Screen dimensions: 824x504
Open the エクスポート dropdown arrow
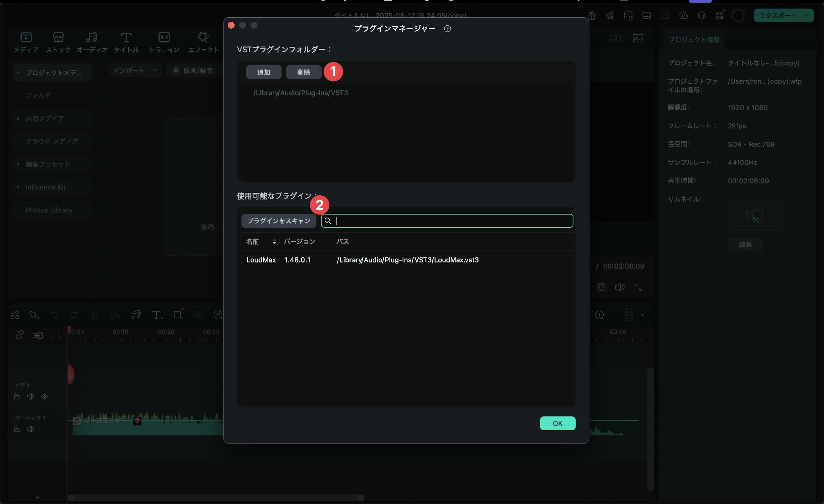pyautogui.click(x=806, y=15)
